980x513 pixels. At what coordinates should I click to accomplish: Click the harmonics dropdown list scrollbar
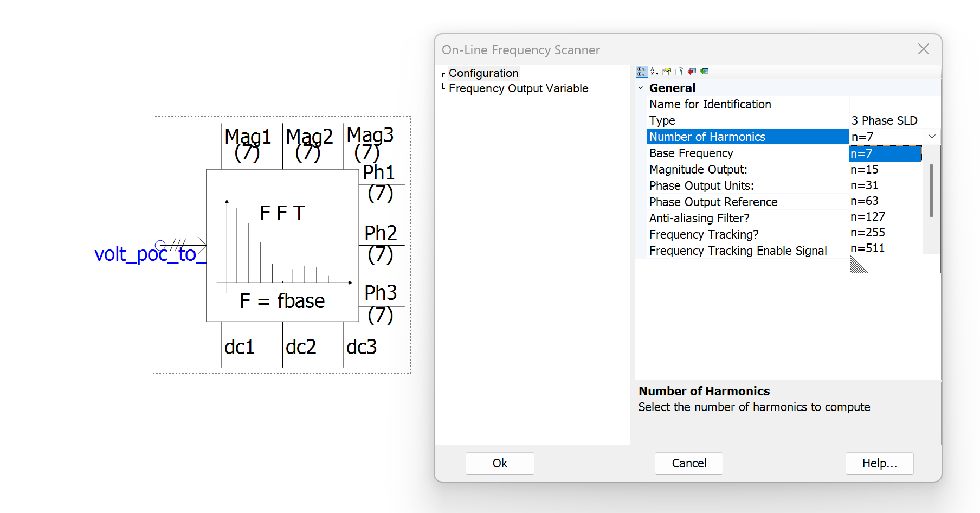click(x=931, y=191)
